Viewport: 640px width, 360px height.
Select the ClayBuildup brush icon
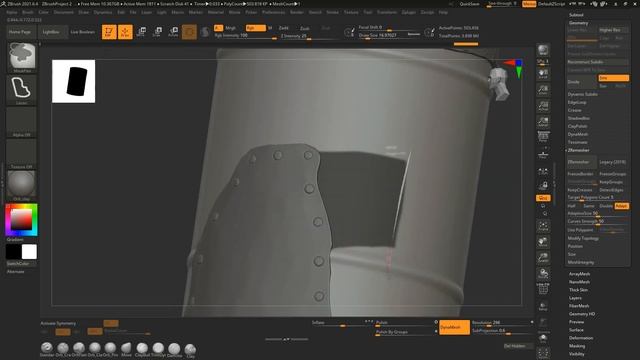142,349
